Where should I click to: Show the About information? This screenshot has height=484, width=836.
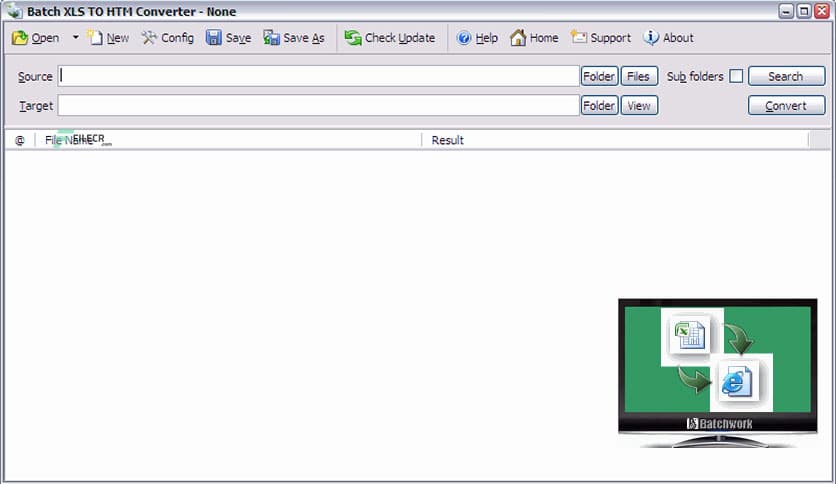tap(669, 38)
